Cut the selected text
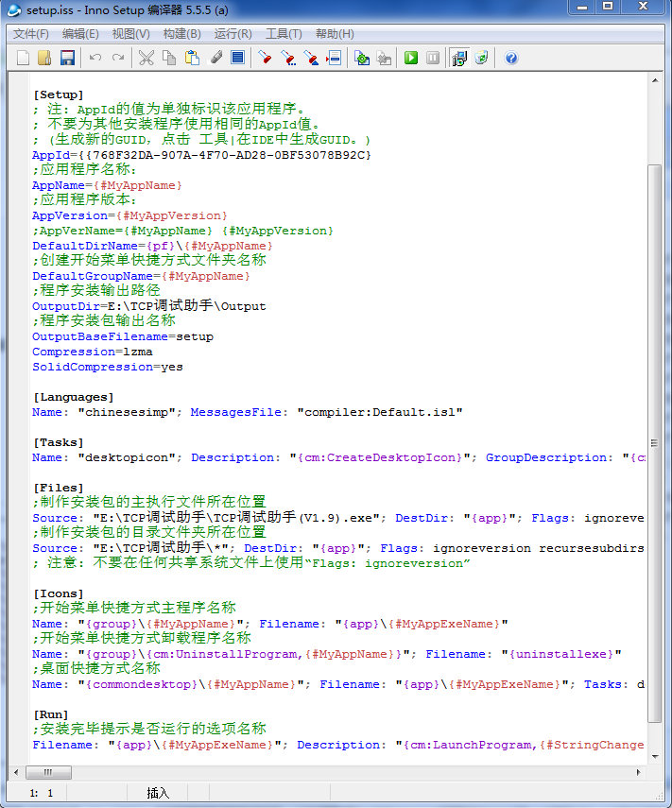This screenshot has width=672, height=808. (146, 58)
